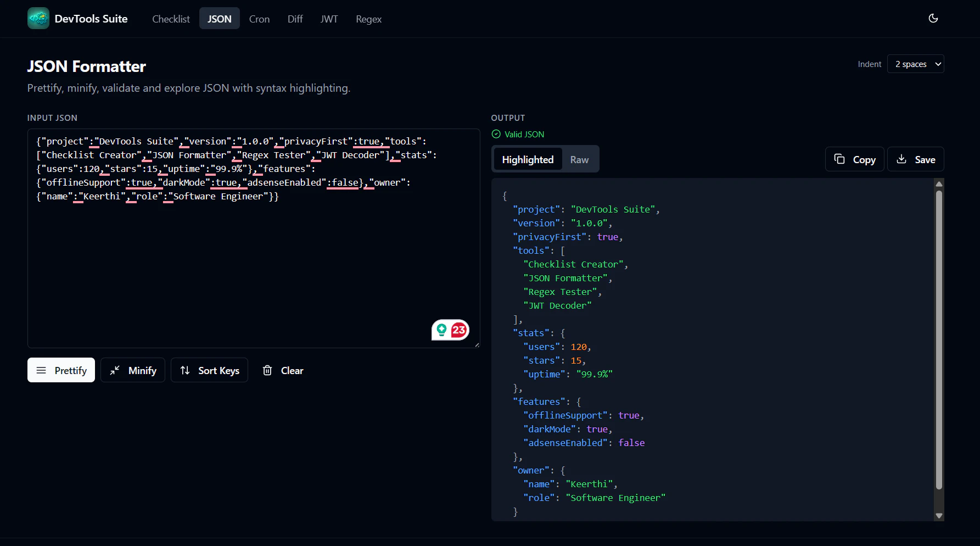Click "Checklist Creator" in the output

(x=573, y=264)
